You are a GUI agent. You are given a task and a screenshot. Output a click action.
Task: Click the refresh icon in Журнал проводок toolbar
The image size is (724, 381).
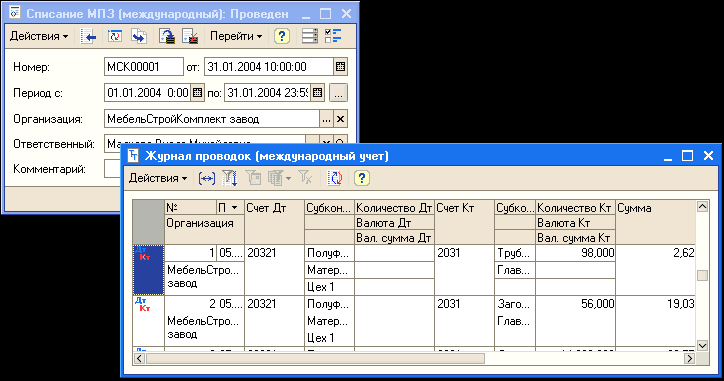[335, 178]
